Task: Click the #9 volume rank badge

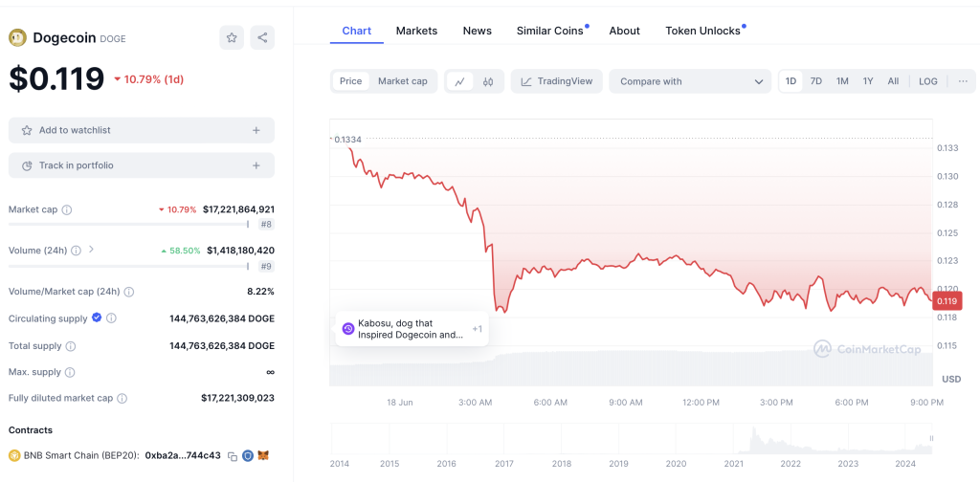Action: [x=266, y=267]
